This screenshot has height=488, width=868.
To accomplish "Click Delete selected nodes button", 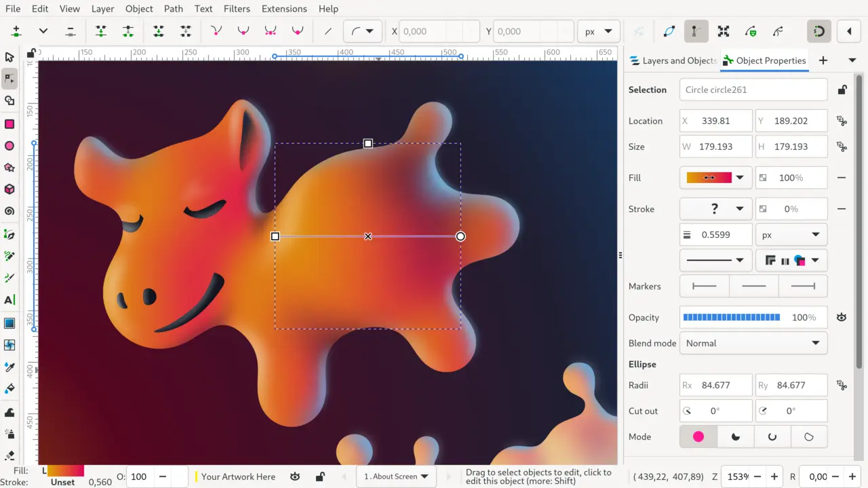I will click(71, 31).
